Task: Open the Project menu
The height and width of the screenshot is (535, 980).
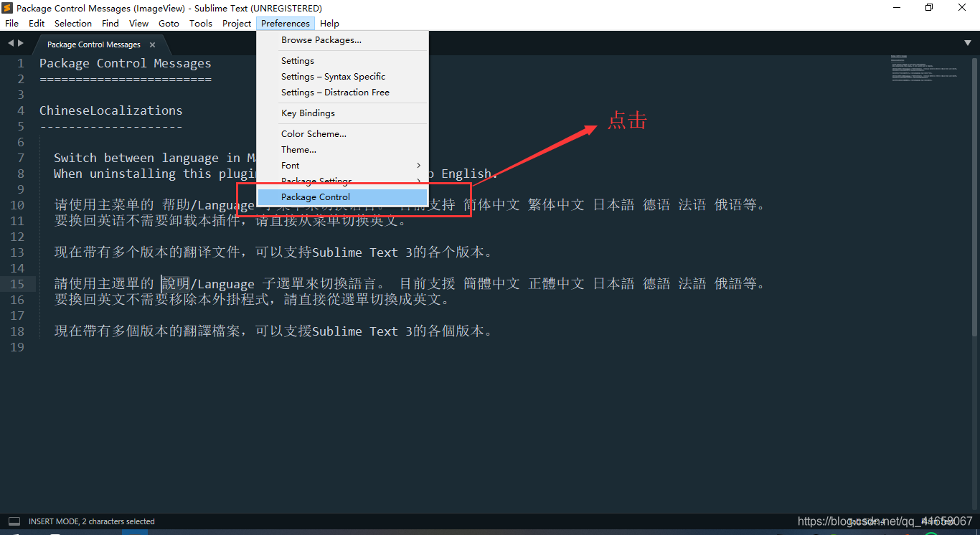Action: tap(237, 23)
